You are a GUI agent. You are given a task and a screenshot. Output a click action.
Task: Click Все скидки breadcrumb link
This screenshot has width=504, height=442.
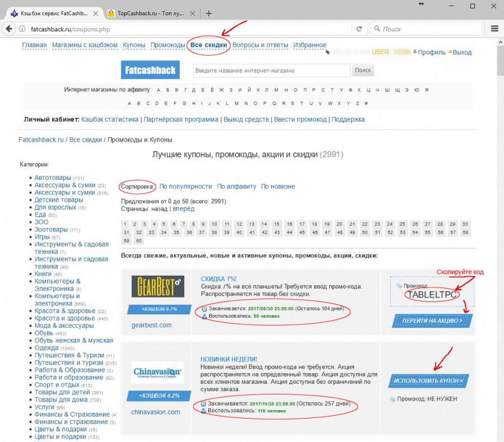pyautogui.click(x=86, y=140)
